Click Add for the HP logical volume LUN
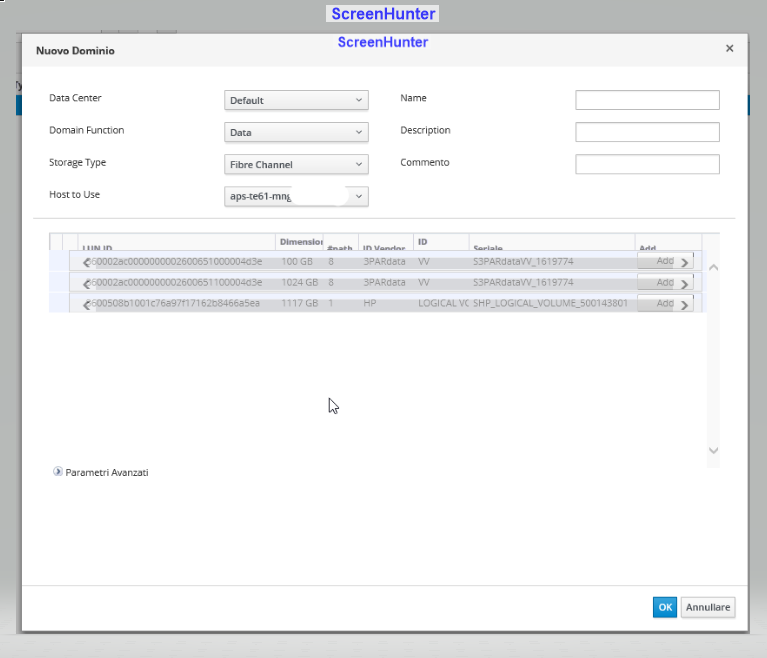Image resolution: width=767 pixels, height=658 pixels. coord(665,304)
